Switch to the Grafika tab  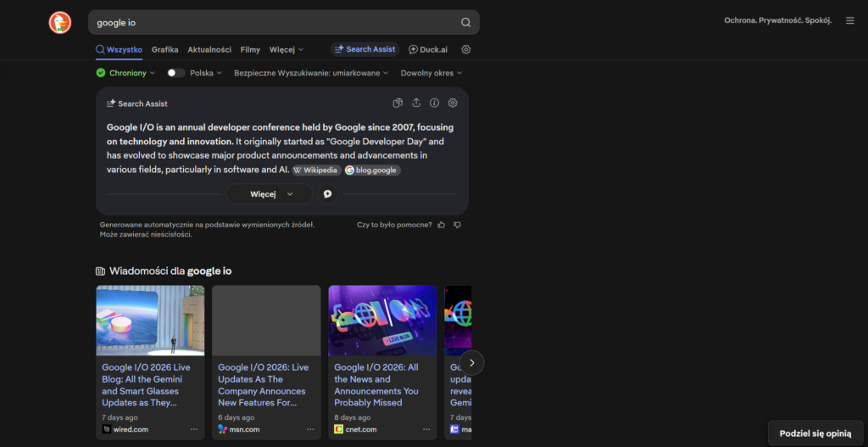point(165,49)
